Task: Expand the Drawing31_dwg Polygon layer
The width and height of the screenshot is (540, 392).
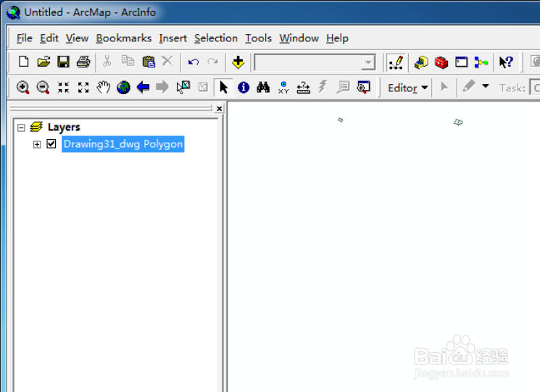Action: pyautogui.click(x=37, y=144)
